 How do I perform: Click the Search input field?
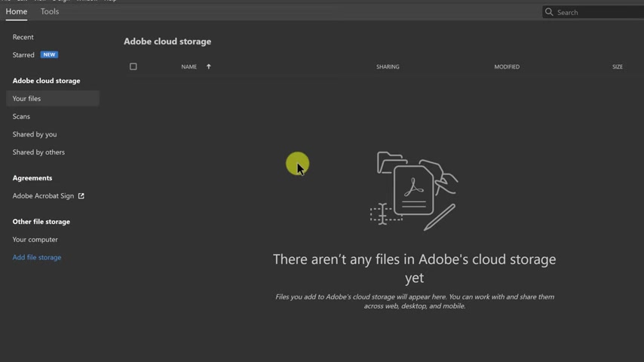pos(593,12)
